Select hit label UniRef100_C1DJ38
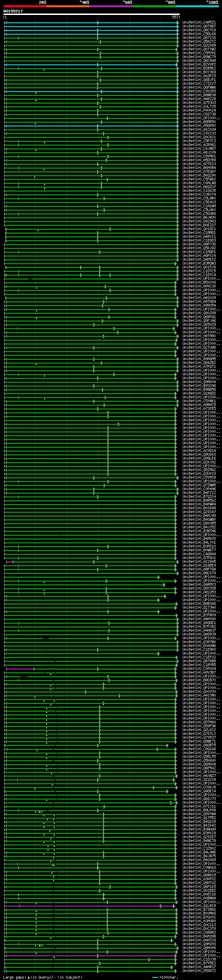Image resolution: width=222 pixels, height=980 pixels. (x=199, y=959)
